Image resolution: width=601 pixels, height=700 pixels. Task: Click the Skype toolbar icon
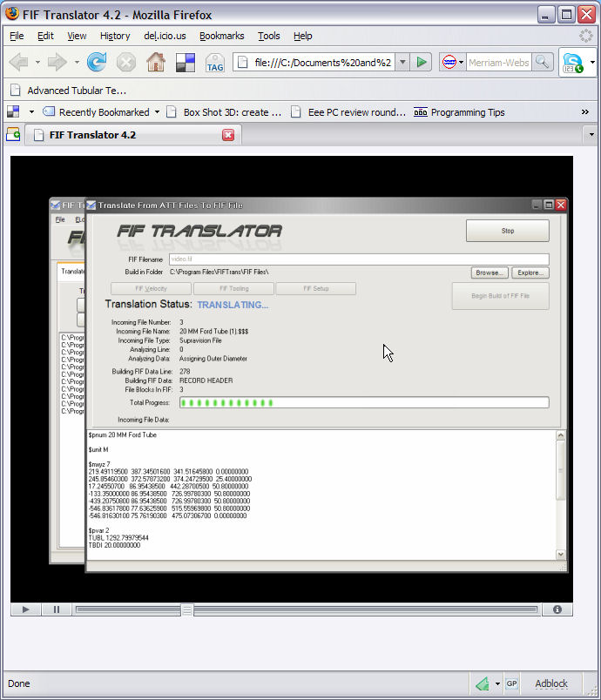[572, 63]
